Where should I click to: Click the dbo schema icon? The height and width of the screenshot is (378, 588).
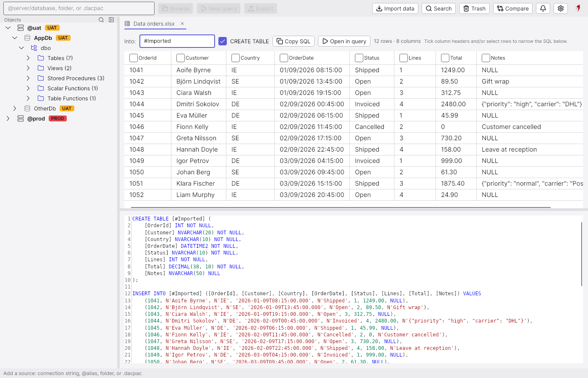tap(34, 48)
